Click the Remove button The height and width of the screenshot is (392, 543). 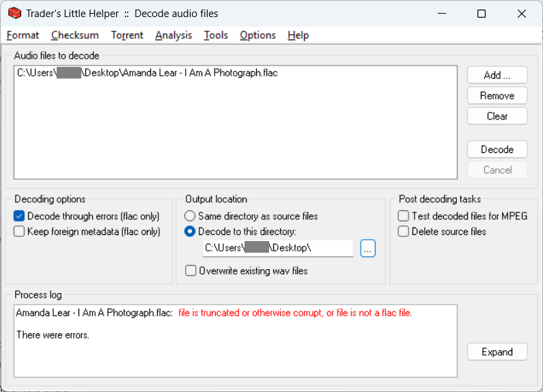coord(497,96)
